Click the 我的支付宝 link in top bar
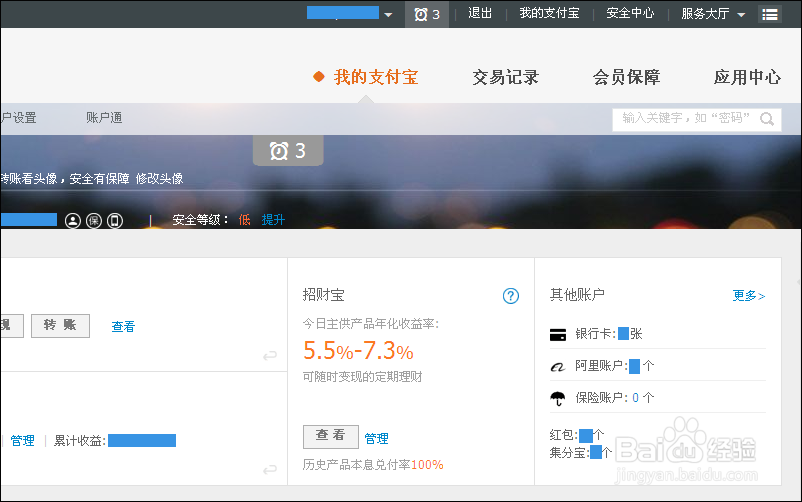The height and width of the screenshot is (502, 802). pos(549,13)
